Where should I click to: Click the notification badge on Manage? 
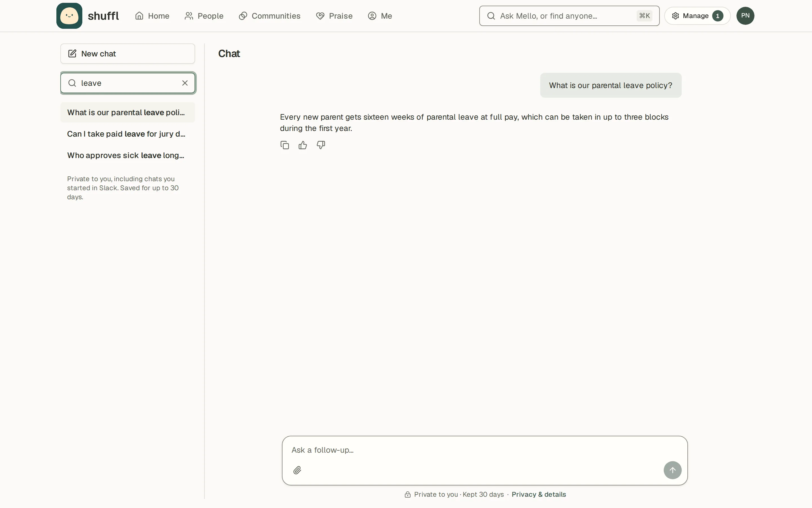click(x=717, y=16)
